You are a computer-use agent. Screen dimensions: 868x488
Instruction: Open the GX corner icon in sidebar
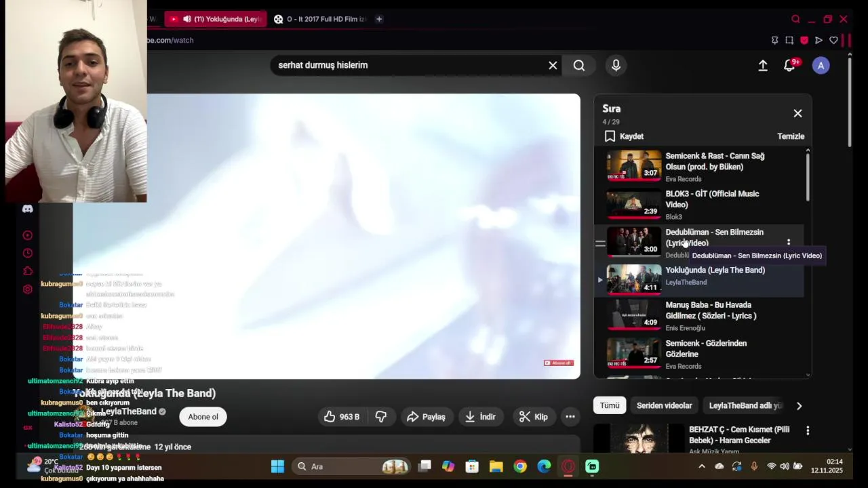(x=28, y=428)
